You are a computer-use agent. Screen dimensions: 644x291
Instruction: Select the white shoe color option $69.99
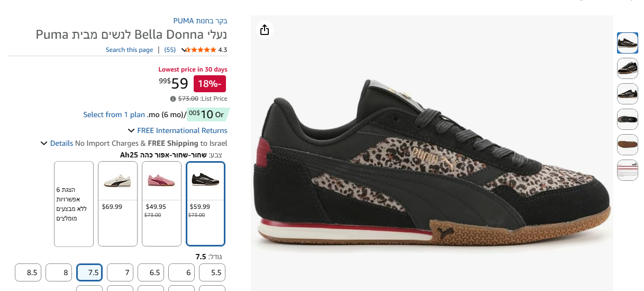[117, 204]
